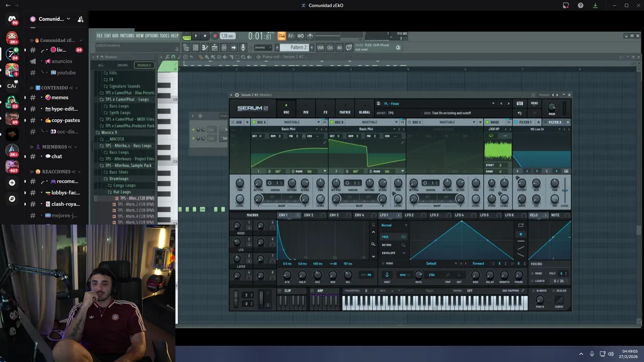The height and width of the screenshot is (362, 644).
Task: Switch to the Serum MATRIX tab
Action: (x=345, y=110)
